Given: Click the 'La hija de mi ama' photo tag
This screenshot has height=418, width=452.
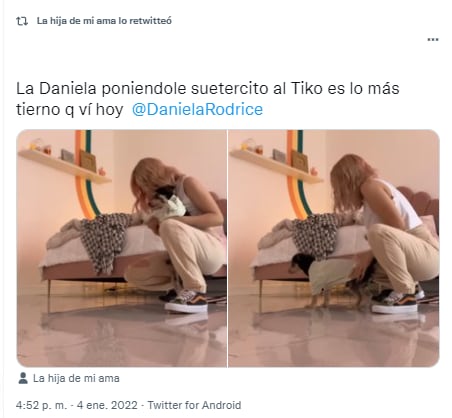Looking at the screenshot, I should pyautogui.click(x=76, y=378).
